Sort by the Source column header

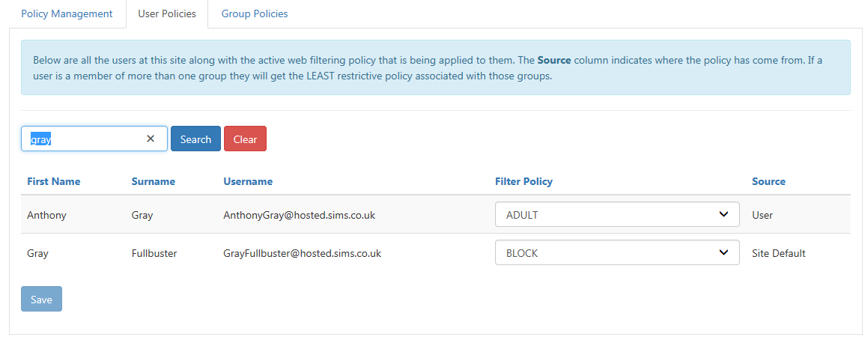pyautogui.click(x=768, y=182)
